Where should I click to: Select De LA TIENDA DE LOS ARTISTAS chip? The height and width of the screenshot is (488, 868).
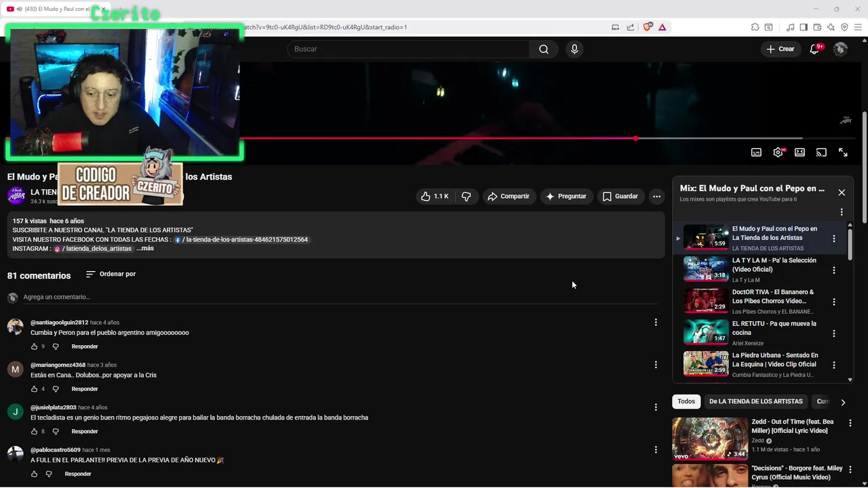[x=756, y=401]
